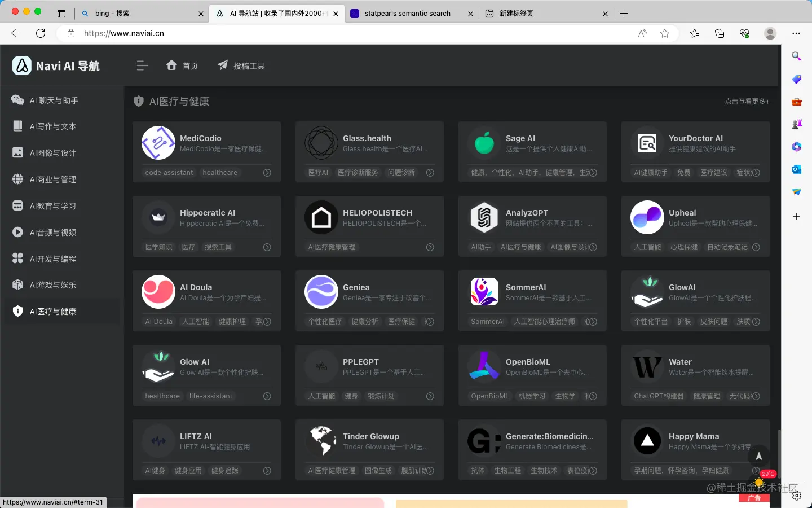The width and height of the screenshot is (812, 508).
Task: Open the AnalyzGPT card icon
Action: (484, 217)
